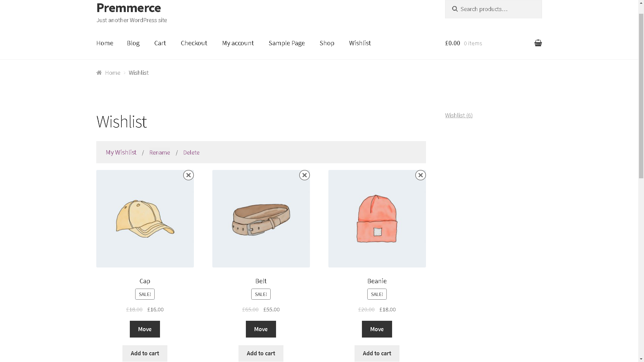Open the Checkout page from the menu
Viewport: 644px width, 362px height.
[x=194, y=43]
